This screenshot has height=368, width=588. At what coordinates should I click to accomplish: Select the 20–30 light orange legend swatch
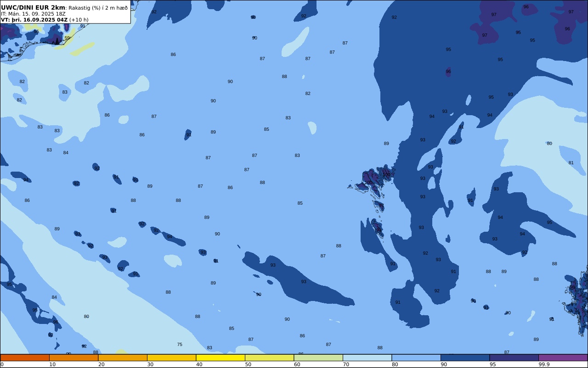click(x=123, y=357)
